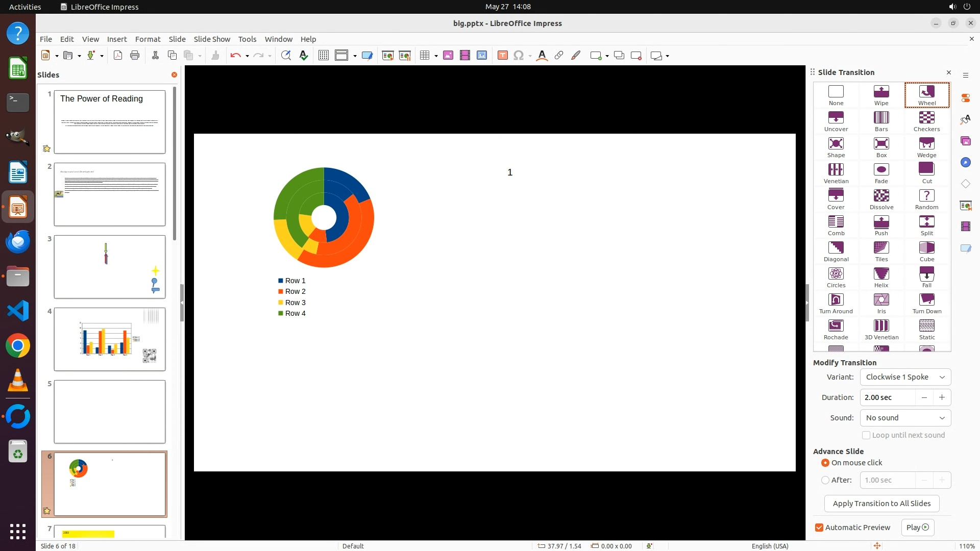Open the Slide Show menu
Screen dimensions: 980x551
coord(212,39)
